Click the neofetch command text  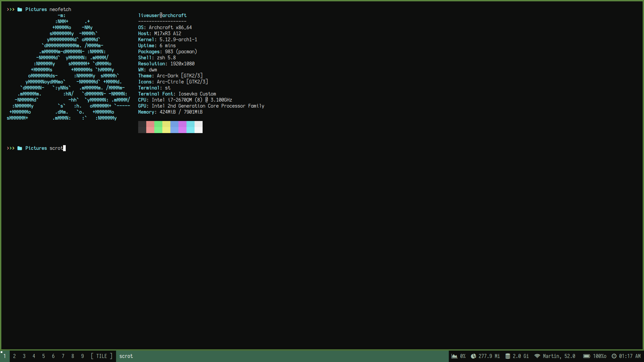[x=60, y=9]
